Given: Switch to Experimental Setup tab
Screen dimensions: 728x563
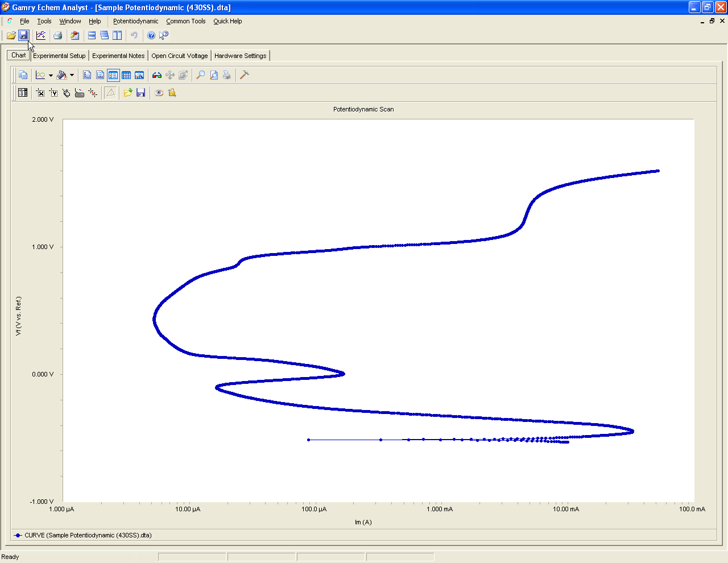Looking at the screenshot, I should pyautogui.click(x=59, y=56).
